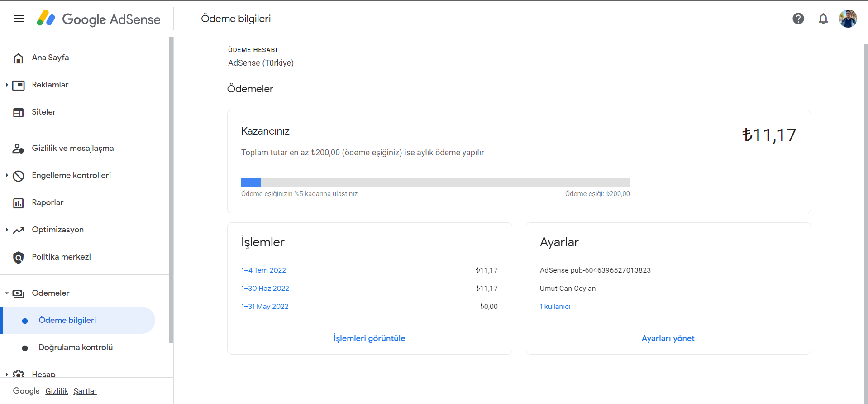Open the help question mark icon

point(798,19)
